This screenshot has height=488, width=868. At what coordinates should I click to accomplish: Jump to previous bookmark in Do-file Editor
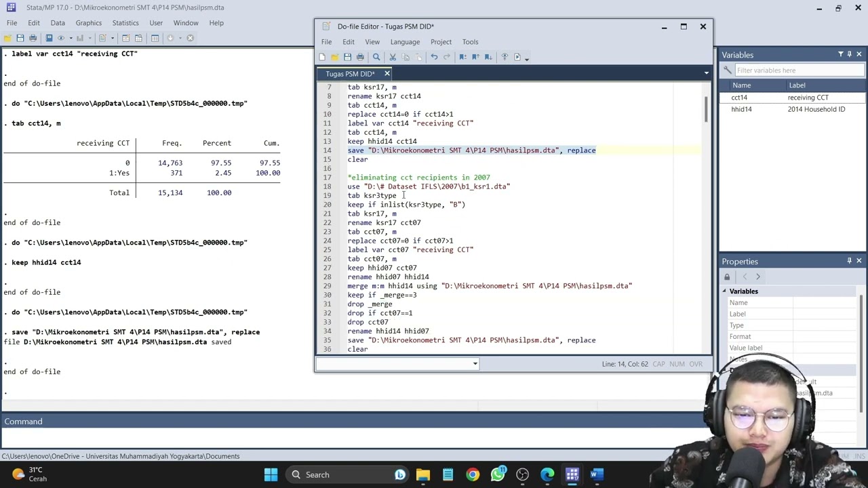(475, 57)
